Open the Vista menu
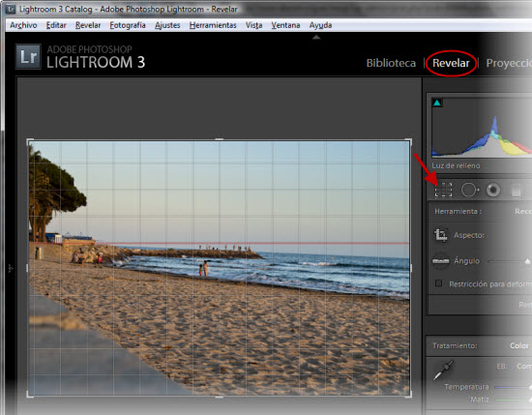Screen dimensions: 532x415 tap(253, 25)
